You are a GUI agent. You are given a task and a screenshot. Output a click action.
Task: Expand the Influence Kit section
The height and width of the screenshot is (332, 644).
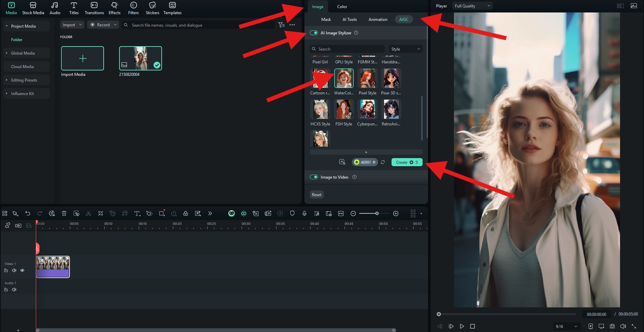(6, 93)
